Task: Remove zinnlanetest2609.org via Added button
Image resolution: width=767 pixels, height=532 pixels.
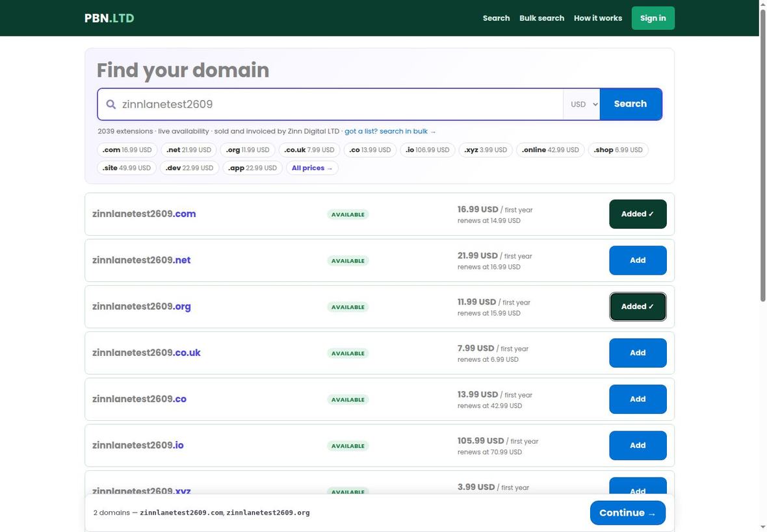Action: click(638, 307)
